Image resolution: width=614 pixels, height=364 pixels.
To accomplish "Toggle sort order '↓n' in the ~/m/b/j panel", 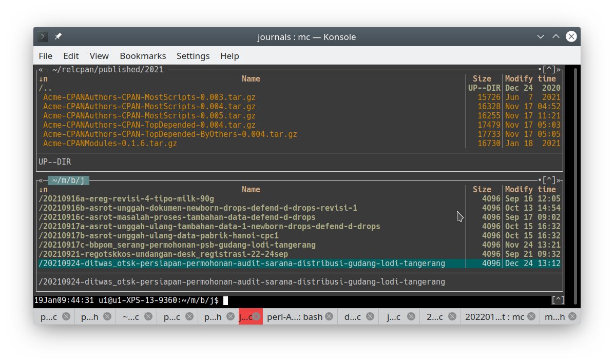I will coord(43,190).
